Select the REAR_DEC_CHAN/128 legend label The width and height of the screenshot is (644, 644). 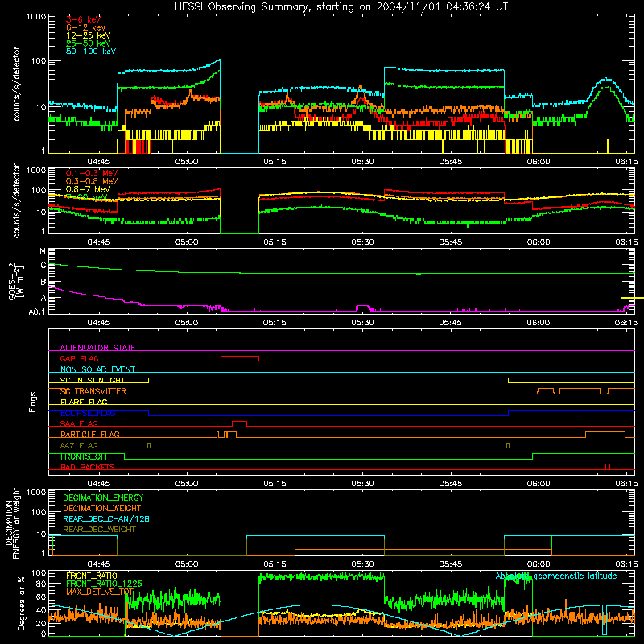coord(106,518)
